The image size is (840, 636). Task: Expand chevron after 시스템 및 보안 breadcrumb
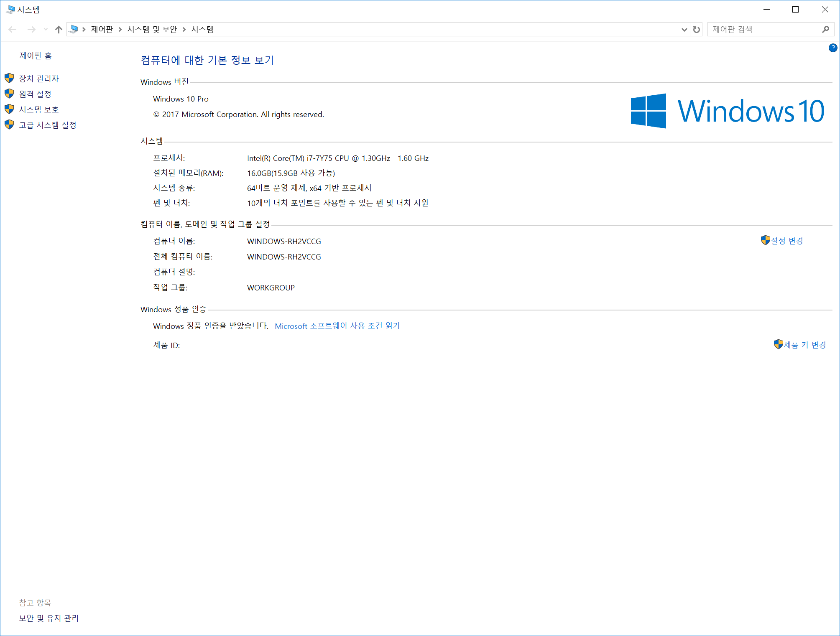184,29
